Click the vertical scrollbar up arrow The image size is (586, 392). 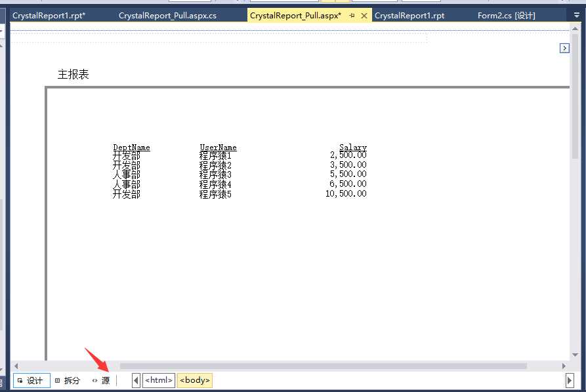point(575,29)
